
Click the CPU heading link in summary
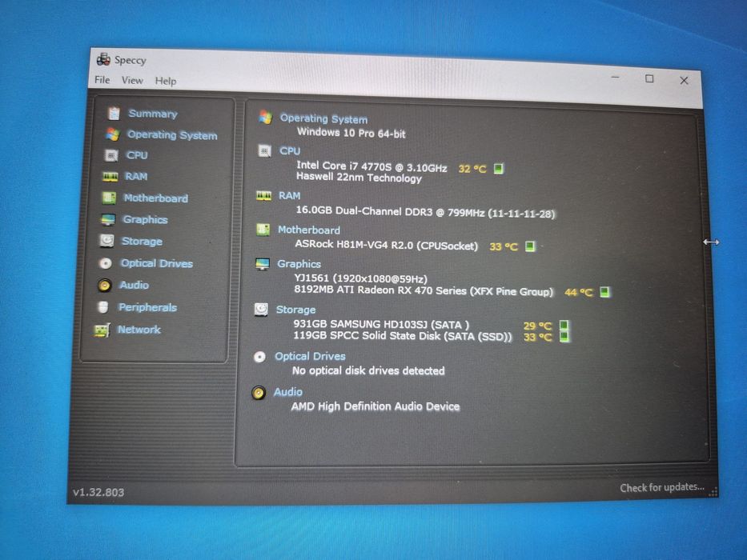click(290, 151)
